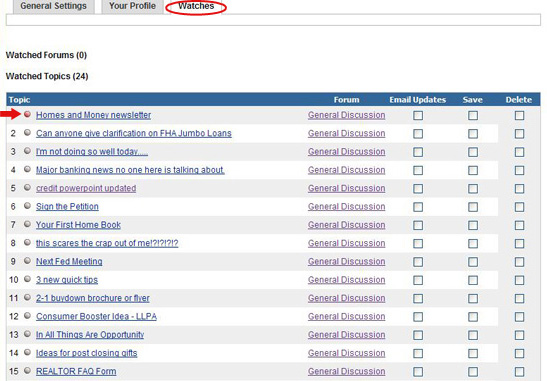
Task: Open the I'm not doing so well today topic
Action: click(92, 152)
